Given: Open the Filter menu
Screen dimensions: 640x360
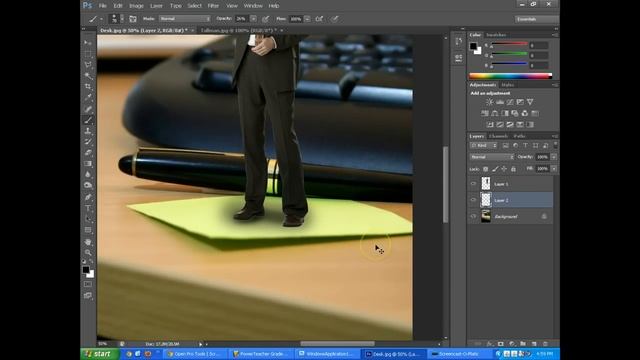Looking at the screenshot, I should (x=213, y=6).
